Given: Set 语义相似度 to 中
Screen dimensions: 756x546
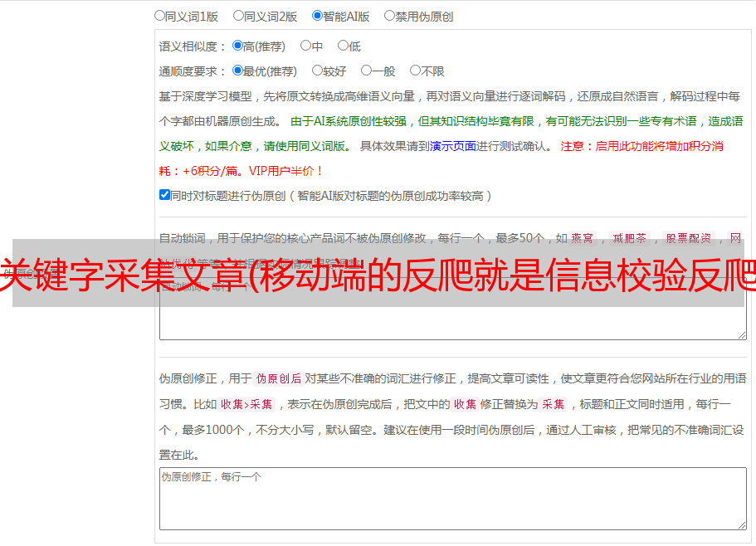Looking at the screenshot, I should click(x=305, y=46).
